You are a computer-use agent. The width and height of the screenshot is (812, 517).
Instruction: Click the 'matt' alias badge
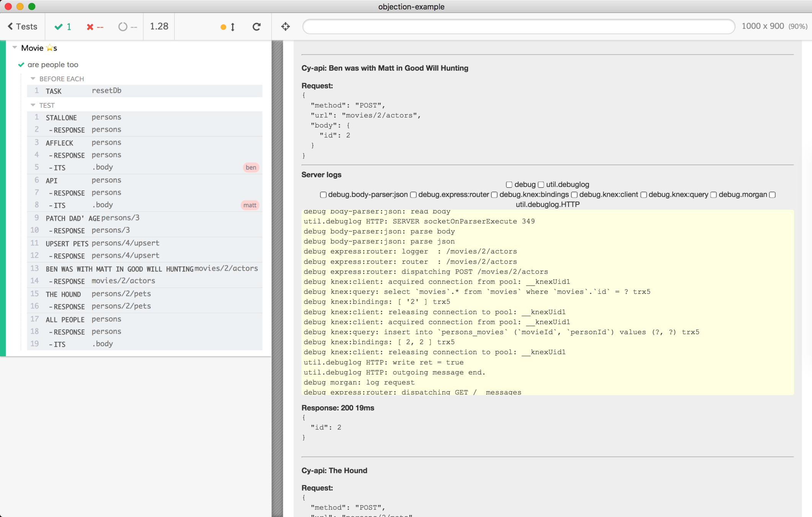pos(250,205)
